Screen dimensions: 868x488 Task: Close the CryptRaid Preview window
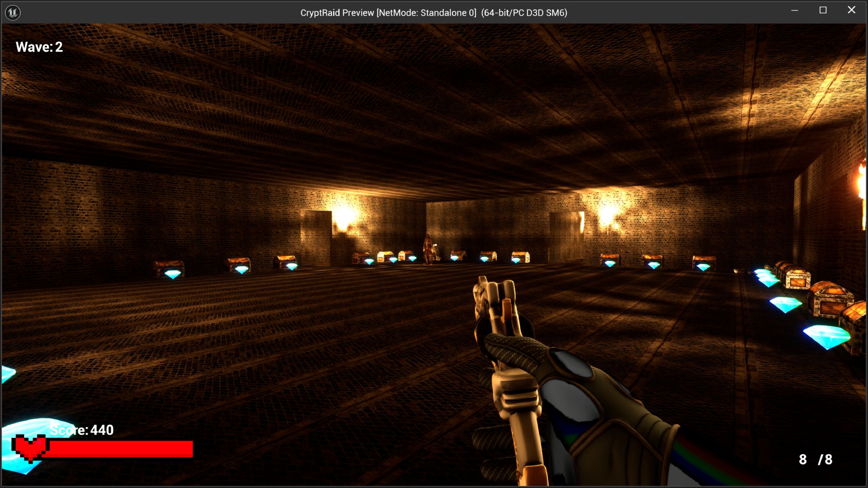852,10
